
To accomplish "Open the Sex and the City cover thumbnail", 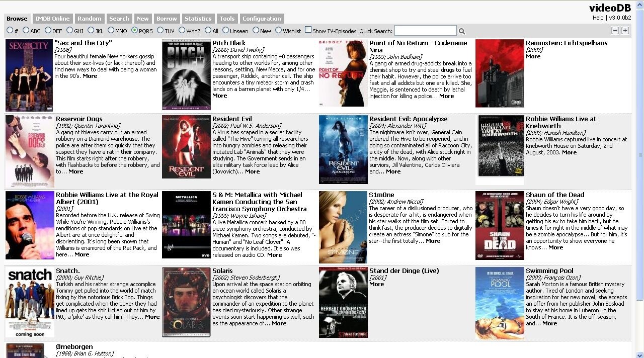I will coord(29,75).
